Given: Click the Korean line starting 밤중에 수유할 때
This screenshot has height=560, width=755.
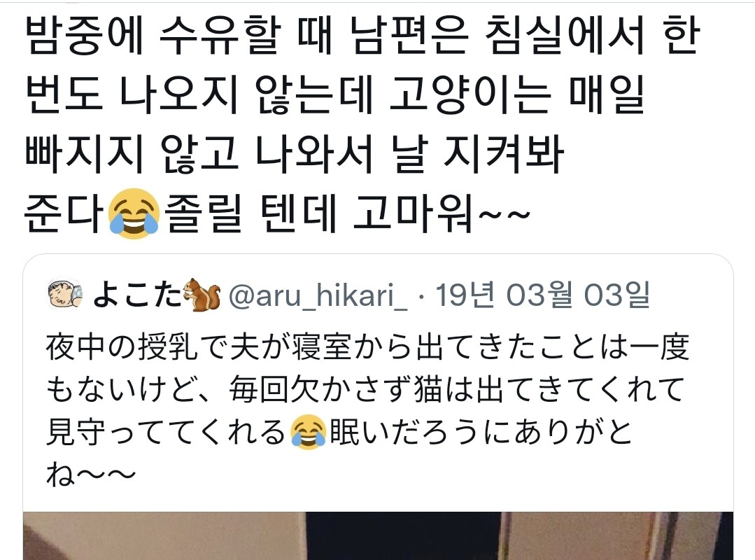Looking at the screenshot, I should pos(362,35).
